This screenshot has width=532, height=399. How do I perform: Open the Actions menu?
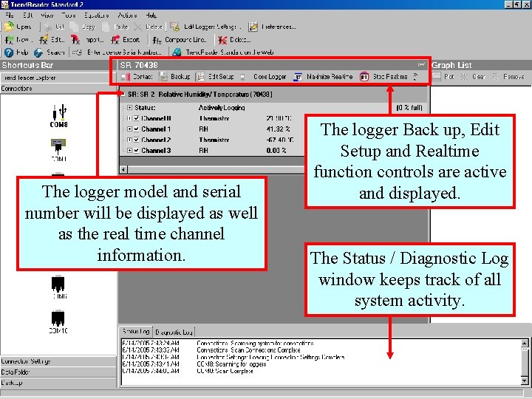click(x=127, y=16)
